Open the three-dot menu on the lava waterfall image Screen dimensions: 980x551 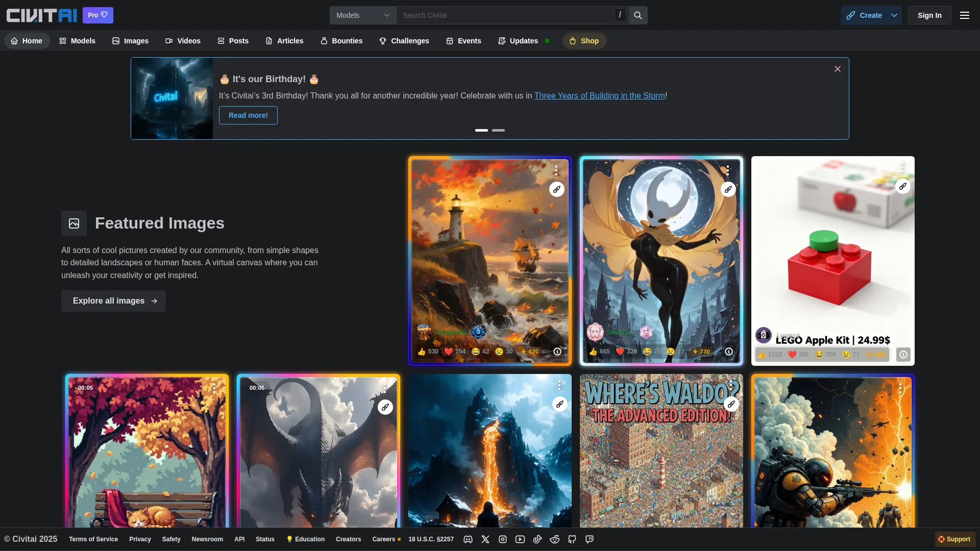559,385
